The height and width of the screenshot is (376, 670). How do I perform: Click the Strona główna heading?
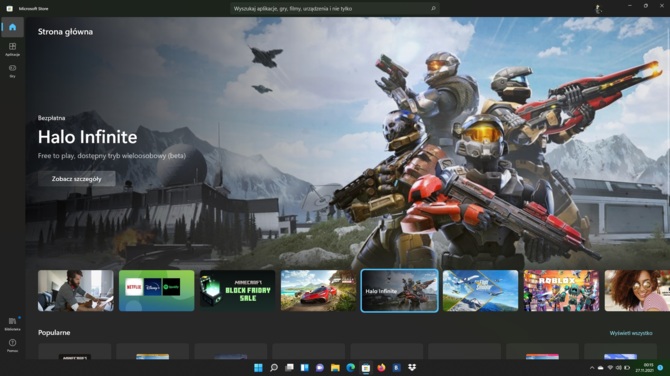tap(65, 32)
